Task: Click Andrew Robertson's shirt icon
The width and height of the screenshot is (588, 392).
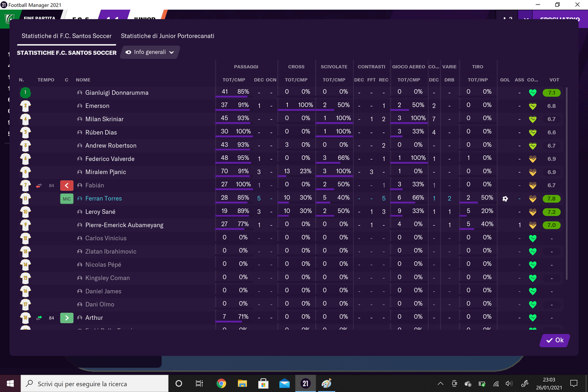Action: click(25, 145)
